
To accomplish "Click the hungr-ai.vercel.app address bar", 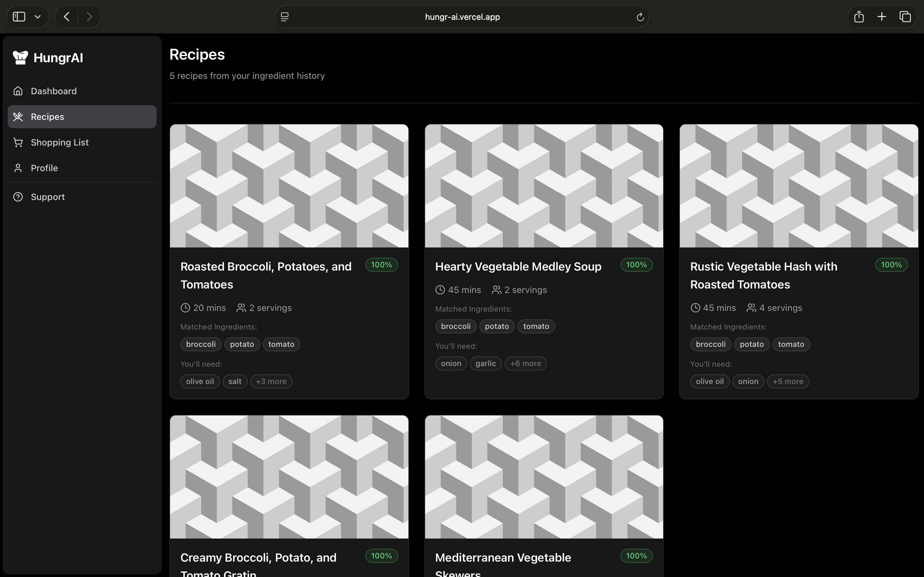I will click(x=462, y=17).
